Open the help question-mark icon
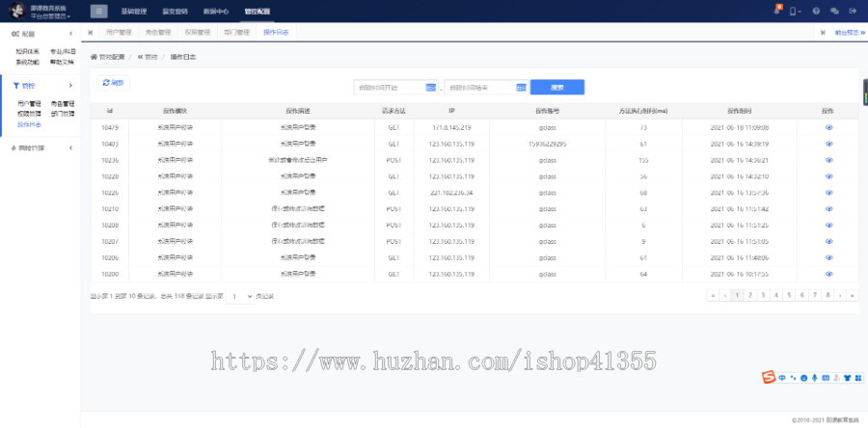This screenshot has height=428, width=868. (816, 11)
